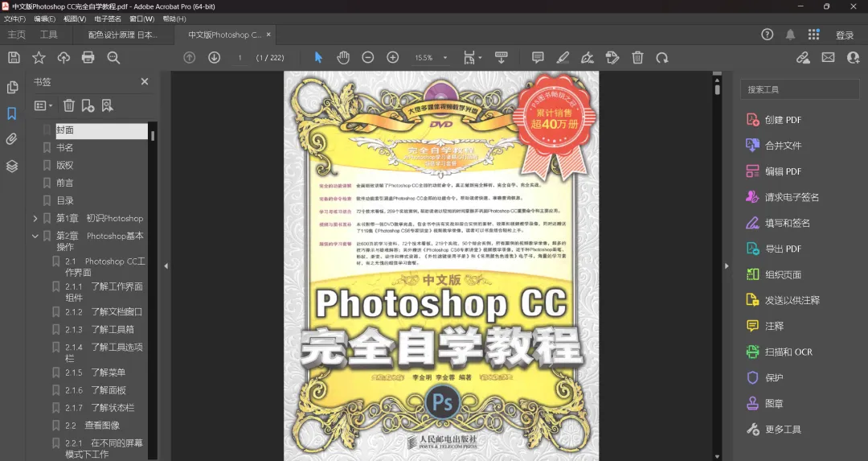Click the Save file icon

click(14, 58)
